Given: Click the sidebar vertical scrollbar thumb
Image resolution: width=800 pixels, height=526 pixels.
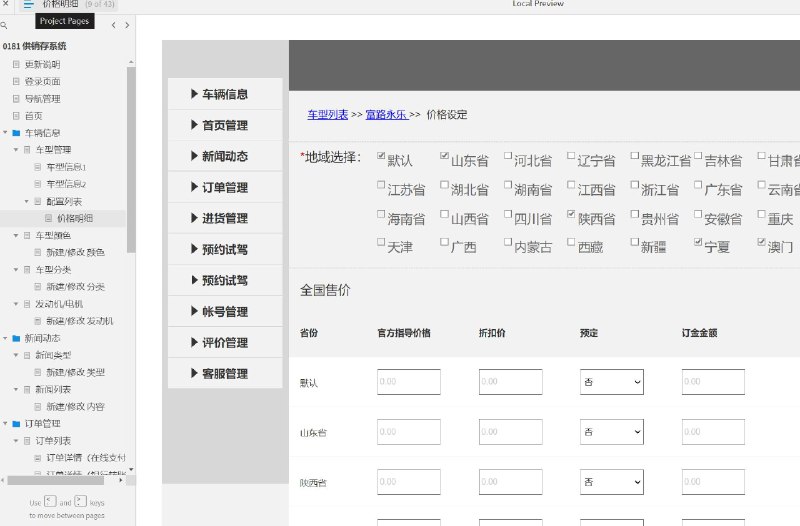Looking at the screenshot, I should click(x=131, y=160).
